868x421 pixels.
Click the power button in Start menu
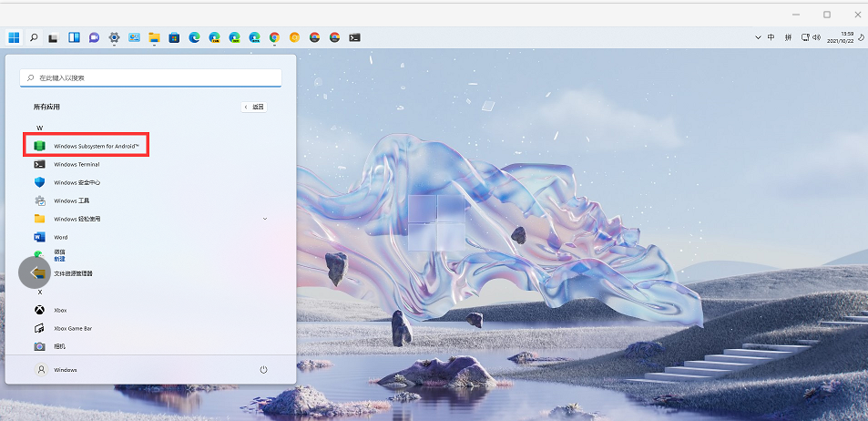click(263, 369)
